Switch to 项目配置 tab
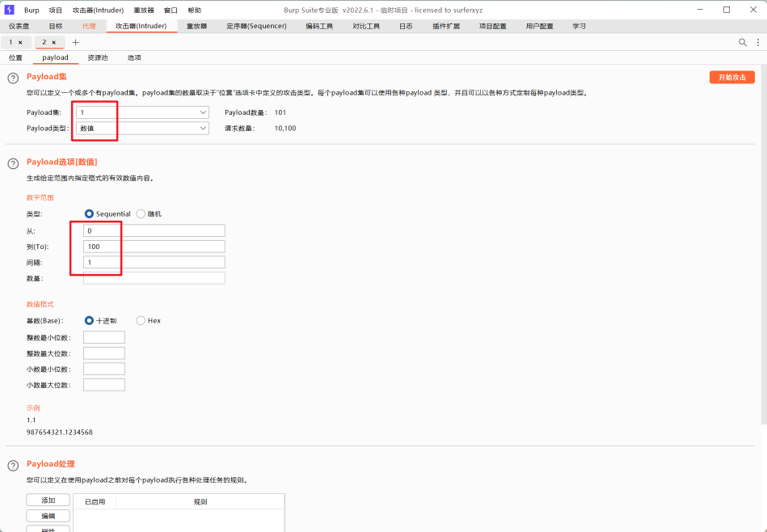 (492, 26)
